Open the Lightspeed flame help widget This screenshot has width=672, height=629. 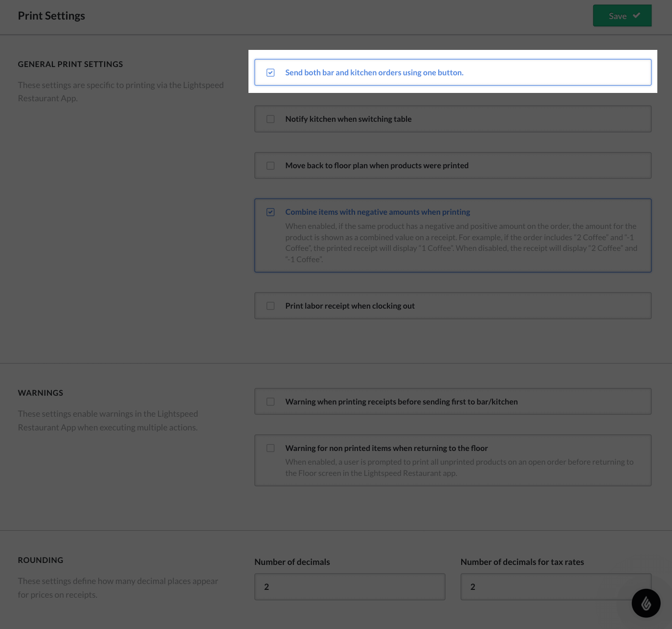pyautogui.click(x=646, y=603)
